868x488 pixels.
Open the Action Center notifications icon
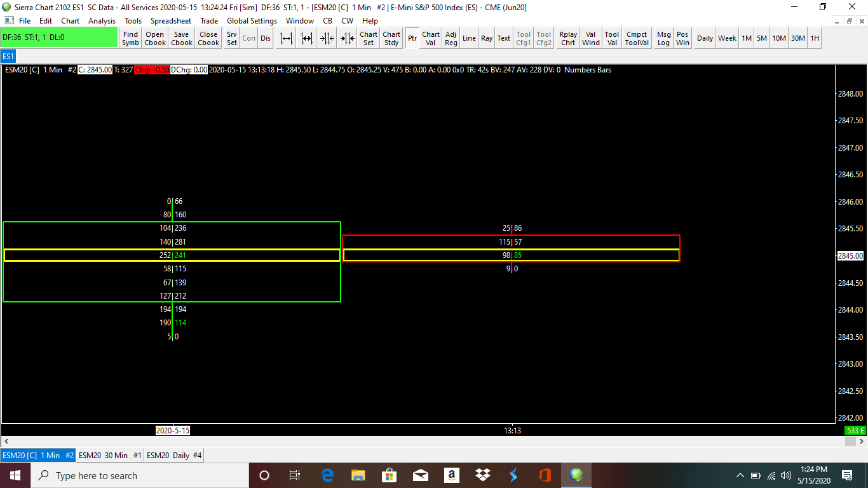(x=847, y=475)
